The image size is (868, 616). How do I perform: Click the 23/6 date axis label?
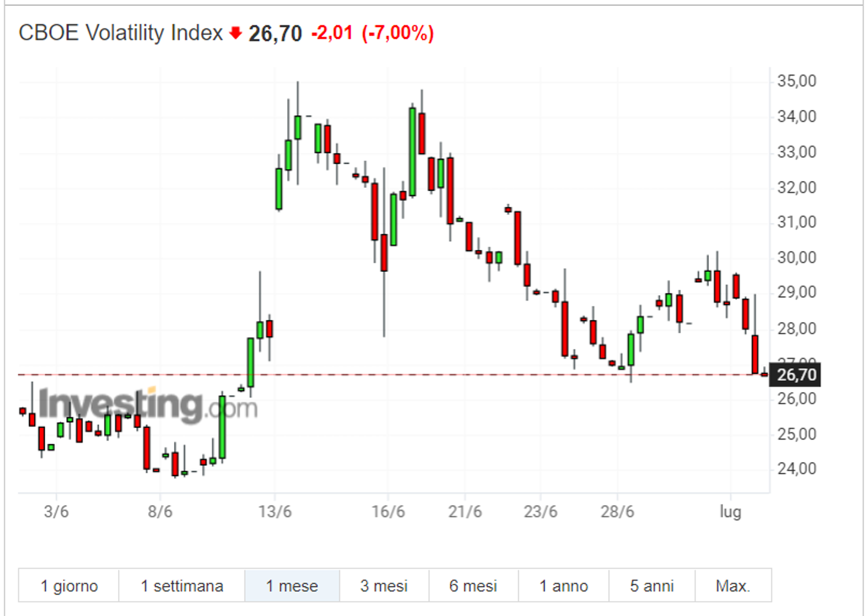tap(540, 511)
